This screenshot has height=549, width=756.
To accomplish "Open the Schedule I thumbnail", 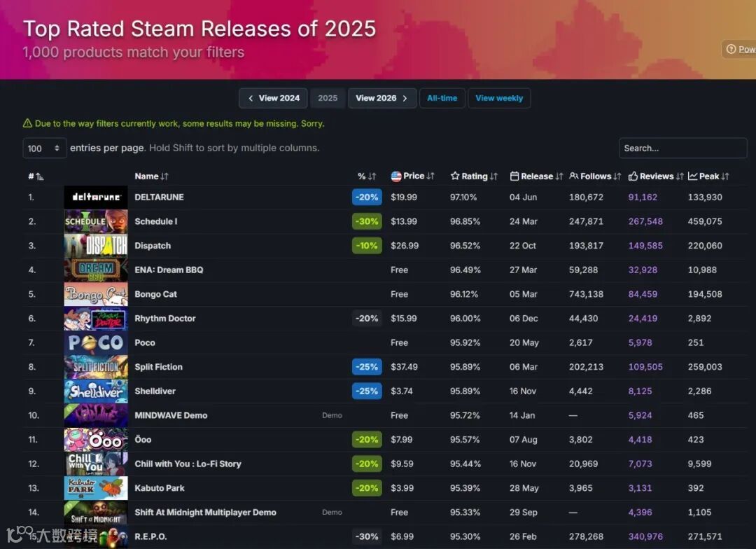I will [96, 221].
